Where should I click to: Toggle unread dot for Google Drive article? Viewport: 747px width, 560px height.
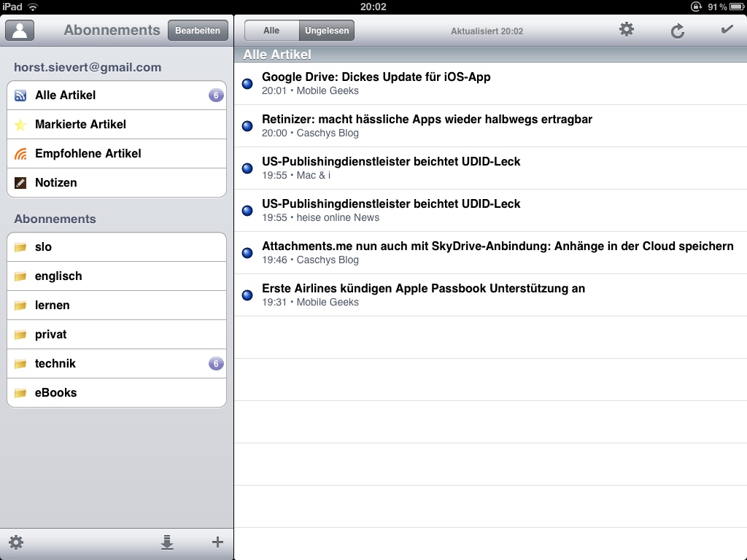(247, 85)
